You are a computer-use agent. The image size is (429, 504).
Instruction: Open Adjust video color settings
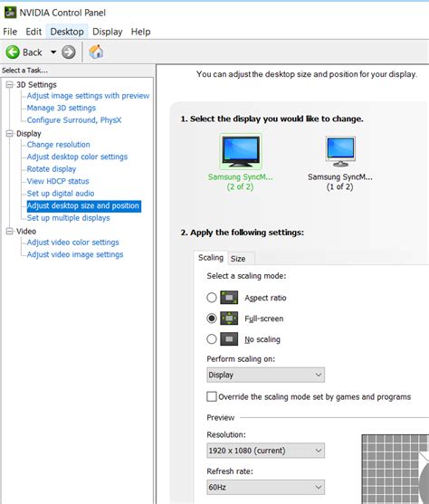coord(72,242)
